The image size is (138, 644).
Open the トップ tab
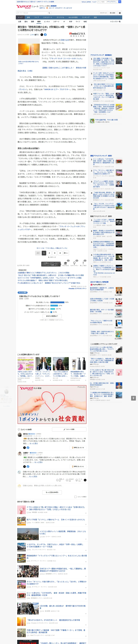pos(20,17)
